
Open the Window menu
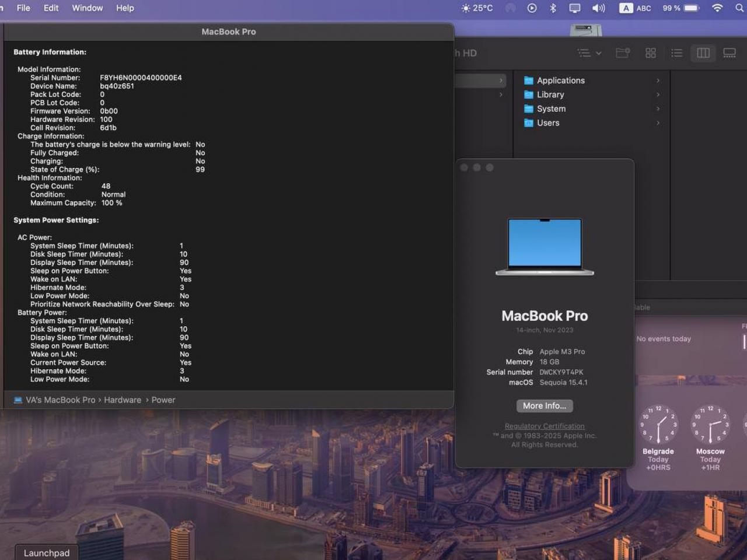(x=87, y=8)
